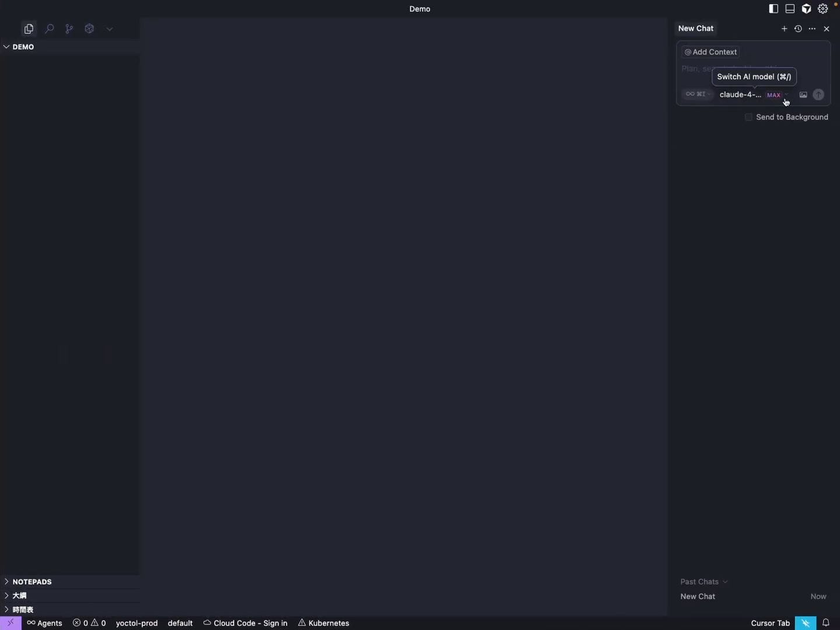Click Cloud Code - Sign in
The width and height of the screenshot is (840, 630).
click(x=245, y=623)
